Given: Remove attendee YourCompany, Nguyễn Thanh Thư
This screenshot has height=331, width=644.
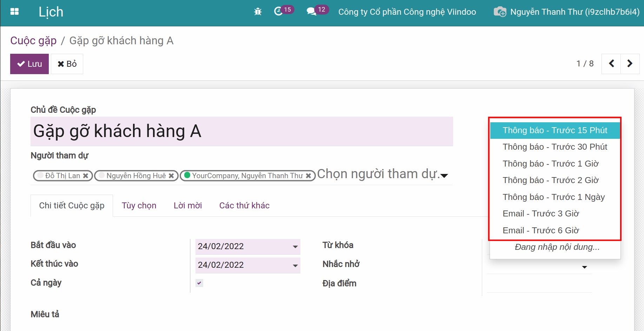Looking at the screenshot, I should [308, 175].
